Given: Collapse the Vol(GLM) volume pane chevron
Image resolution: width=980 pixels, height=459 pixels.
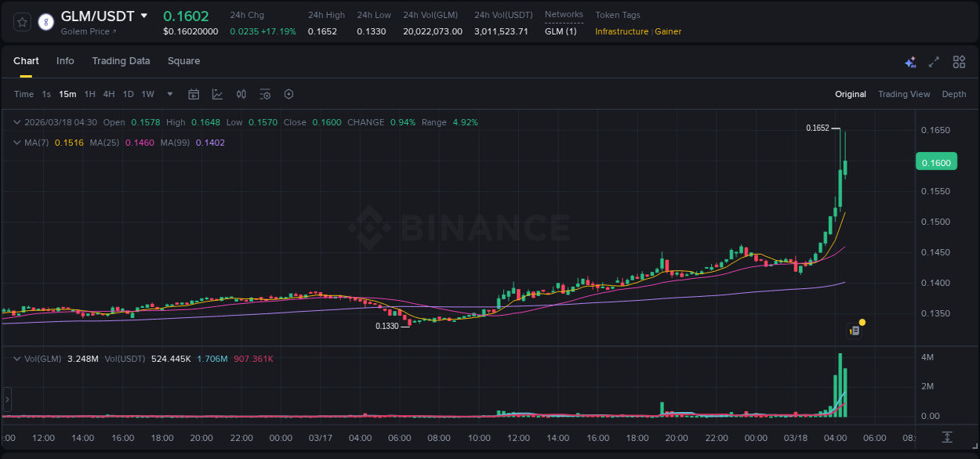Looking at the screenshot, I should click(17, 357).
